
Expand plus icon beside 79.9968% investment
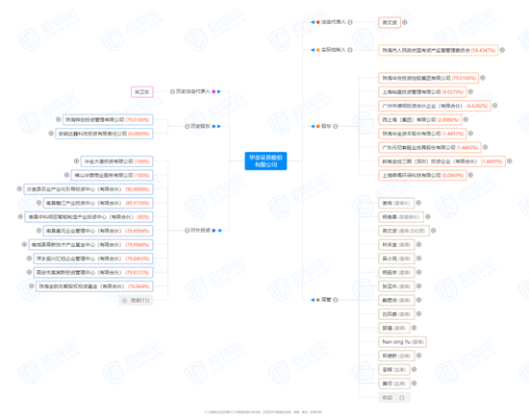(24, 244)
